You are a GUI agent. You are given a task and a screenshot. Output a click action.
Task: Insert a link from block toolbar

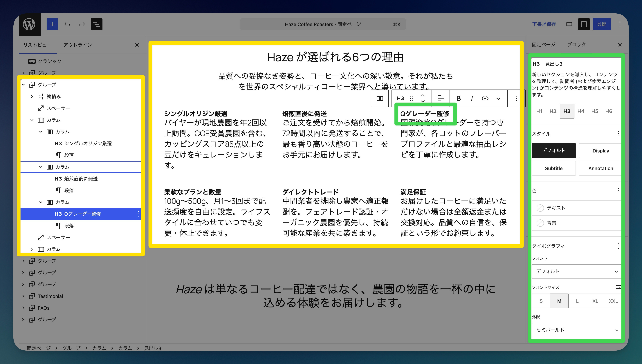coord(485,98)
